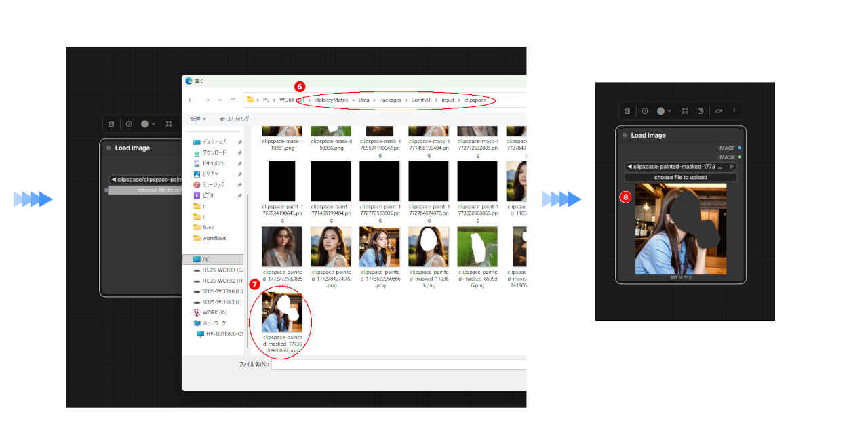Screen dimensions: 868x427
Task: Click the info icon in the right node toolbar
Action: pyautogui.click(x=645, y=110)
